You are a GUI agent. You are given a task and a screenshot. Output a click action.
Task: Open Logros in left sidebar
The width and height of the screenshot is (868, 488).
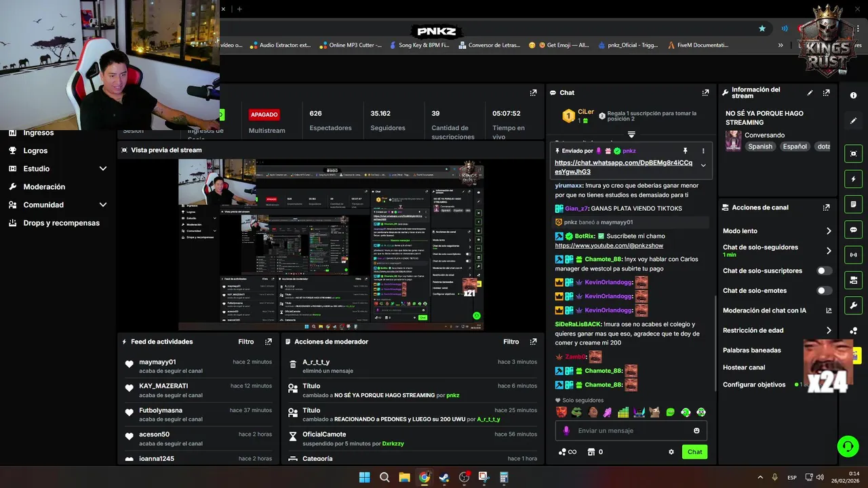pos(35,150)
